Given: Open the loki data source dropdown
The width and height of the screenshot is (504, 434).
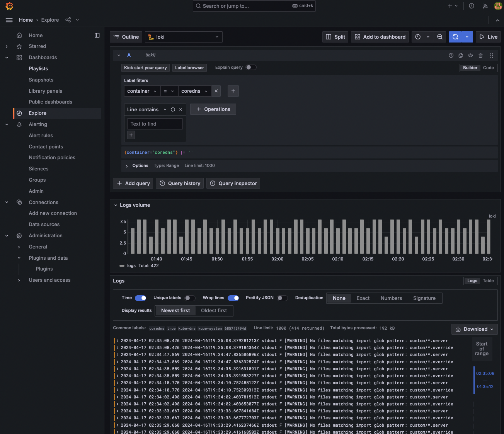Looking at the screenshot, I should 184,37.
